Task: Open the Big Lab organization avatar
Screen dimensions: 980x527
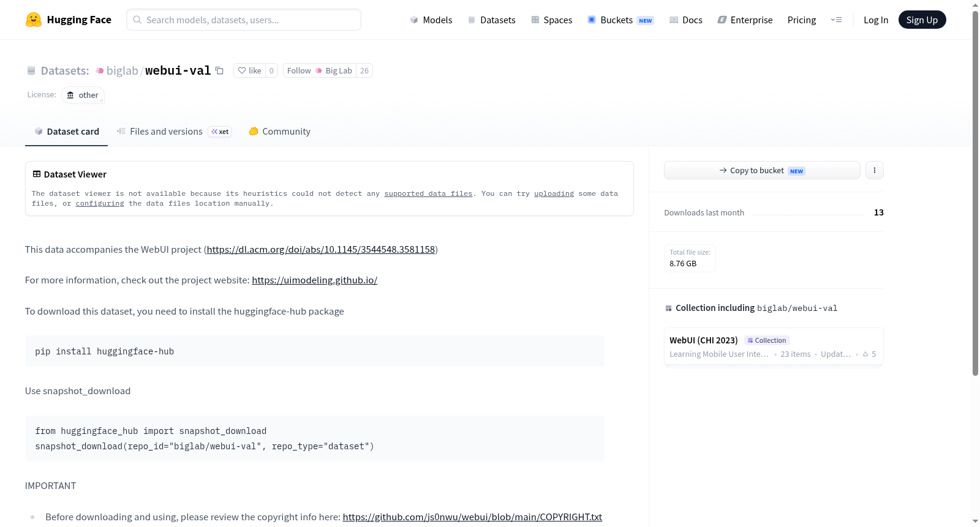Action: tap(318, 70)
